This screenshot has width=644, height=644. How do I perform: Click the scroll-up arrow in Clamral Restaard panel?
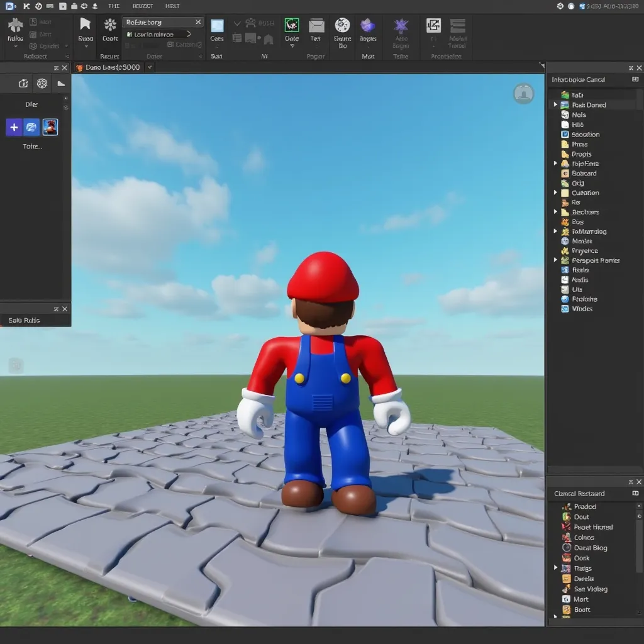(x=639, y=506)
